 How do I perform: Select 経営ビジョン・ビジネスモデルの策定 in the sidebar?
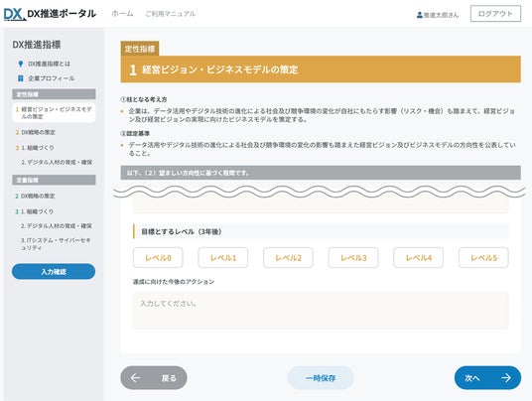(54, 112)
